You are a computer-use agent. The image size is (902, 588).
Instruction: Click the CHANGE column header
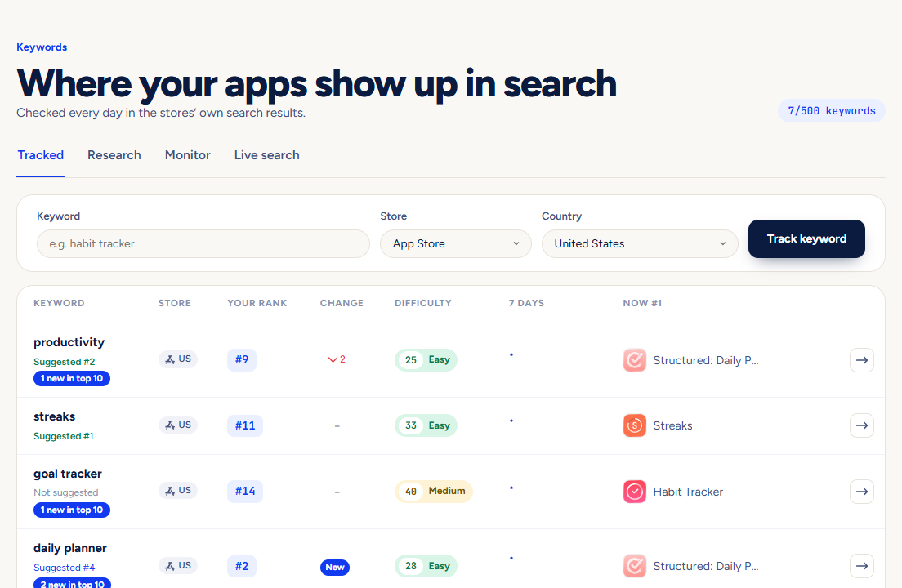[342, 303]
